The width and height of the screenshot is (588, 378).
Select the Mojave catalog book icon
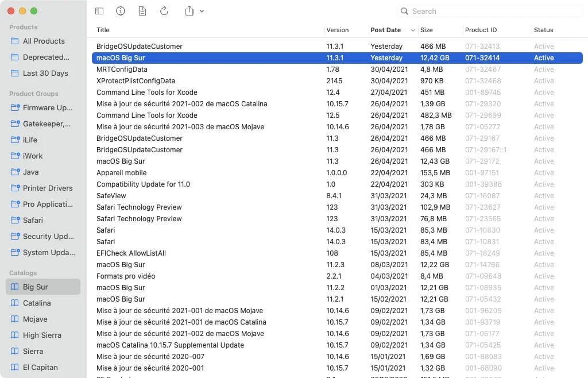15,319
